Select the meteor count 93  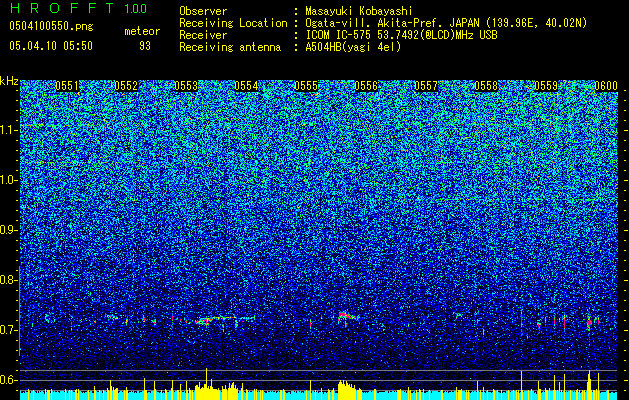(145, 46)
